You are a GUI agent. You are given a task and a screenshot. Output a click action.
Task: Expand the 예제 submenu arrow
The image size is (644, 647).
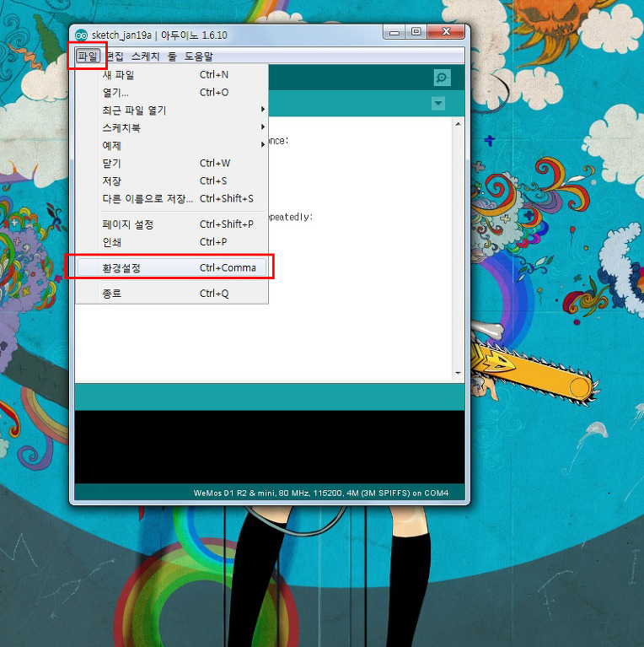click(263, 145)
